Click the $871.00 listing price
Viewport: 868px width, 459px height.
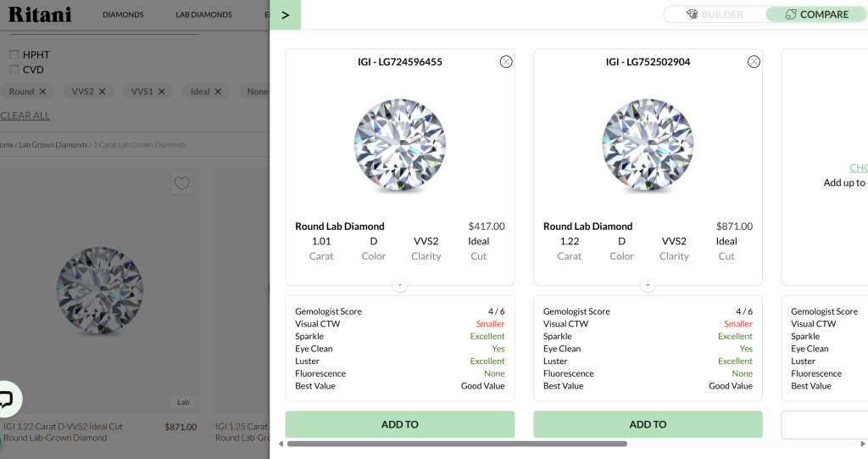coord(181,427)
